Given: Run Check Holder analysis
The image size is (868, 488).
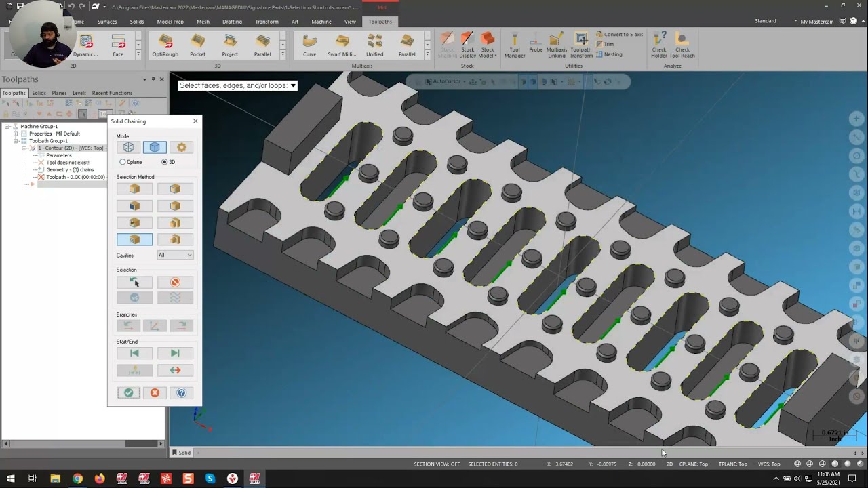Looking at the screenshot, I should 659,45.
